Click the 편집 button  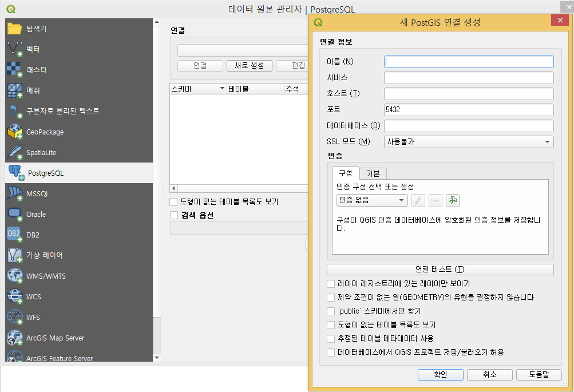pyautogui.click(x=292, y=65)
